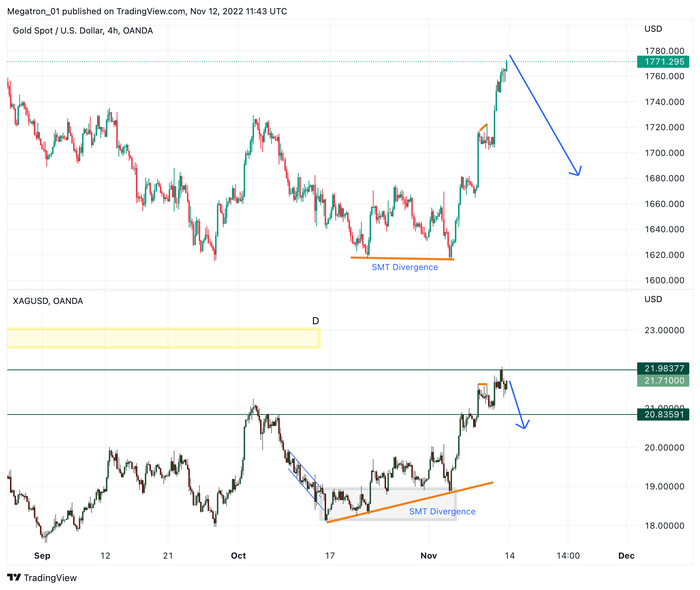Click the D label above yellow zone
This screenshot has height=590, width=700.
315,321
